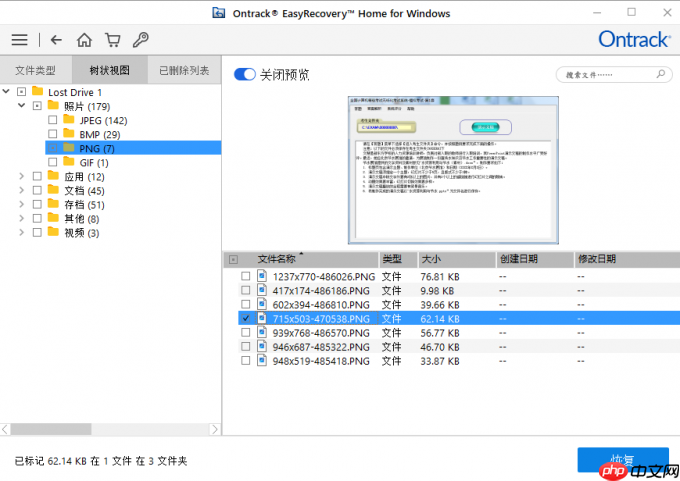Open the shopping cart icon

113,40
